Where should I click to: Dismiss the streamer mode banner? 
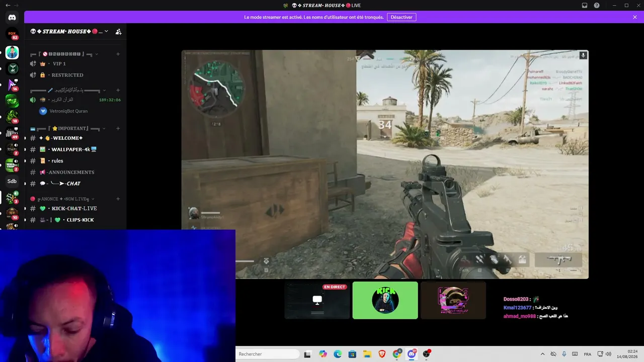(x=635, y=17)
